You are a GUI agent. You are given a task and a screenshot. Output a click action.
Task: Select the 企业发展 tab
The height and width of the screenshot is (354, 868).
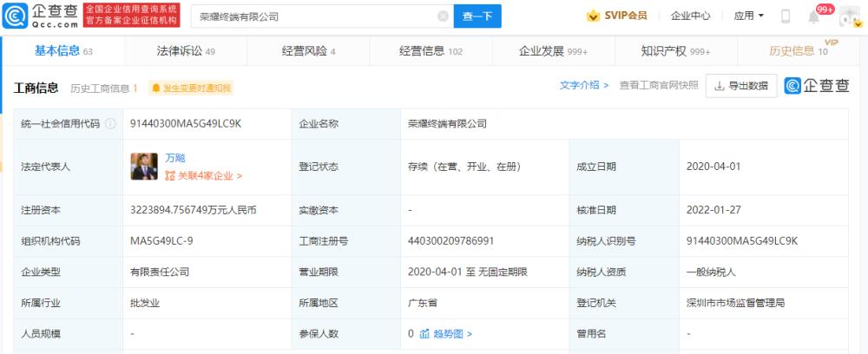553,51
